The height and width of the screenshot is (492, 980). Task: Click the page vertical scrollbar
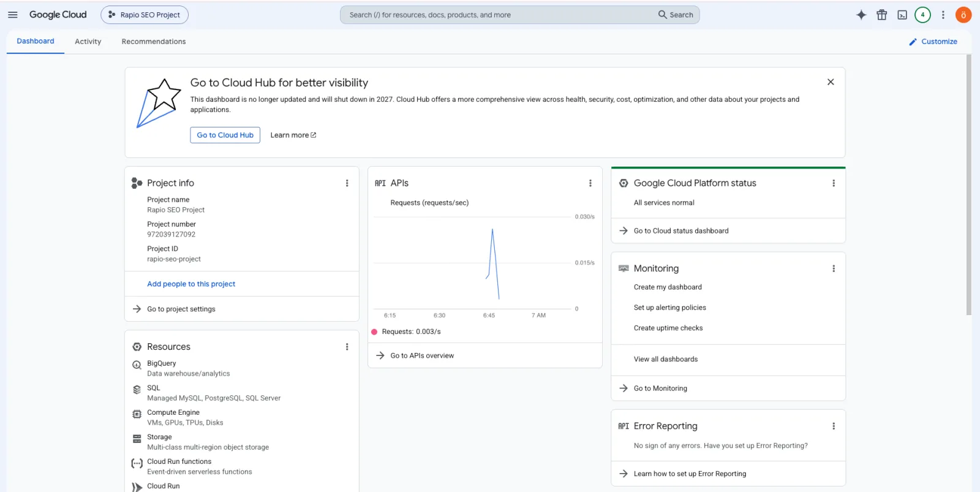click(968, 184)
